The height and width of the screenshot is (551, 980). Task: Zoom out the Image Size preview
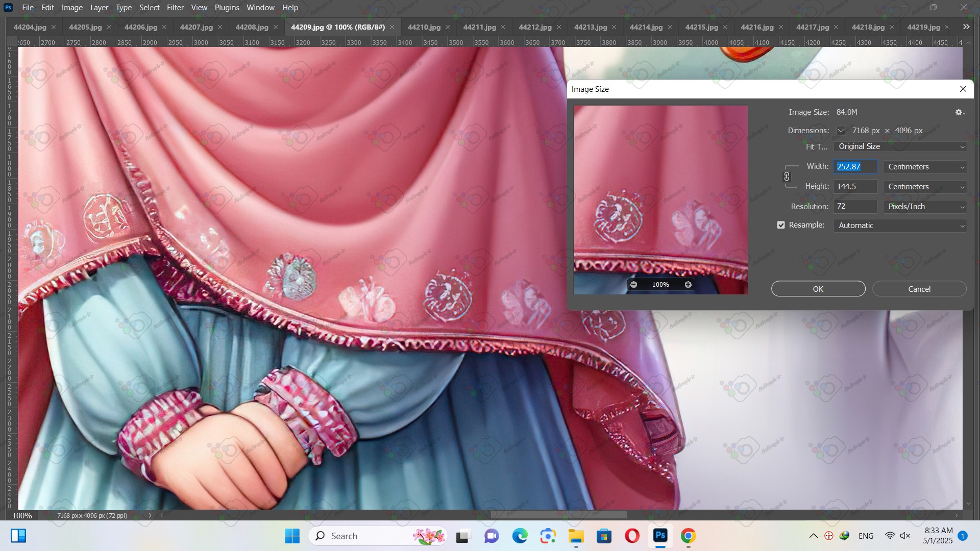click(633, 285)
